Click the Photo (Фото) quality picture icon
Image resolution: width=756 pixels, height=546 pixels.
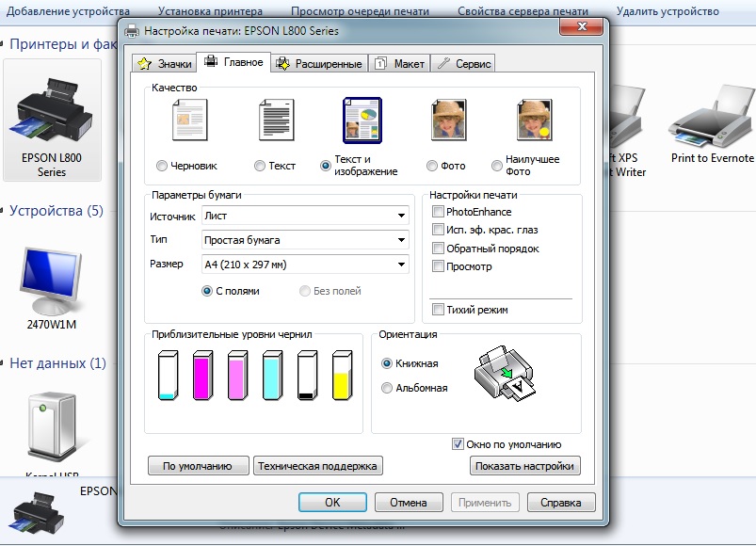click(x=449, y=120)
